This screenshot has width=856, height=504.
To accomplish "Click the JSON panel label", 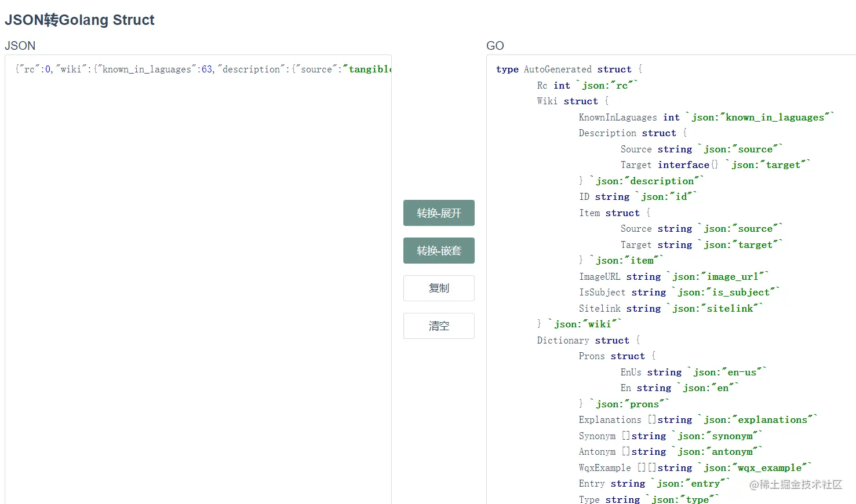I will [20, 45].
